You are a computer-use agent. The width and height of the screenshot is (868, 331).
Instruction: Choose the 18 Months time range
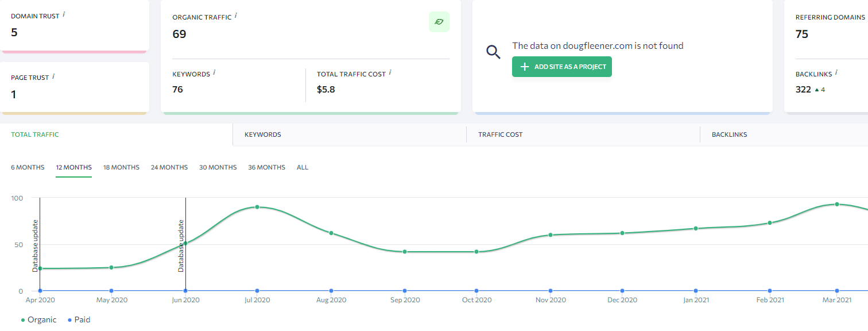(x=121, y=167)
